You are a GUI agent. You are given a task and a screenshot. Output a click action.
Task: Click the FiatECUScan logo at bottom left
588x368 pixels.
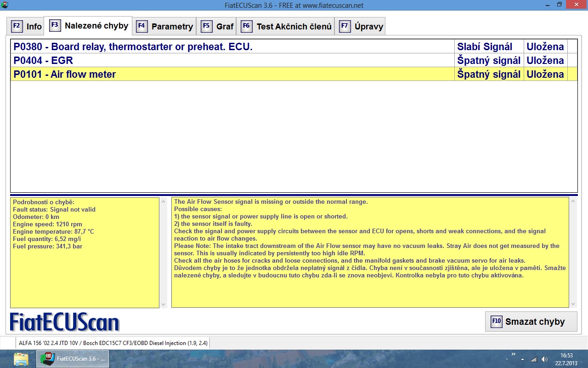point(64,322)
